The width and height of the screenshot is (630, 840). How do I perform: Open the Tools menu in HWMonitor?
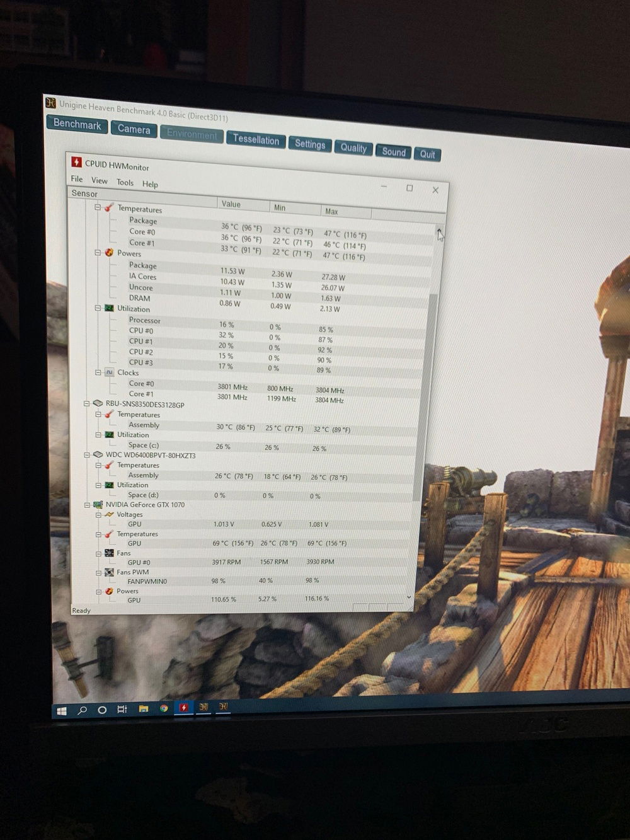125,183
